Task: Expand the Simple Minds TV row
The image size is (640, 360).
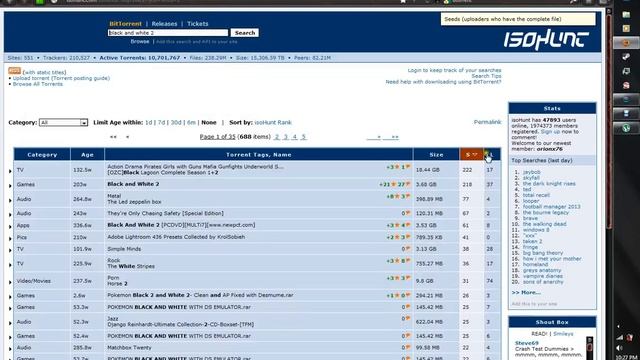Action: 10,250
